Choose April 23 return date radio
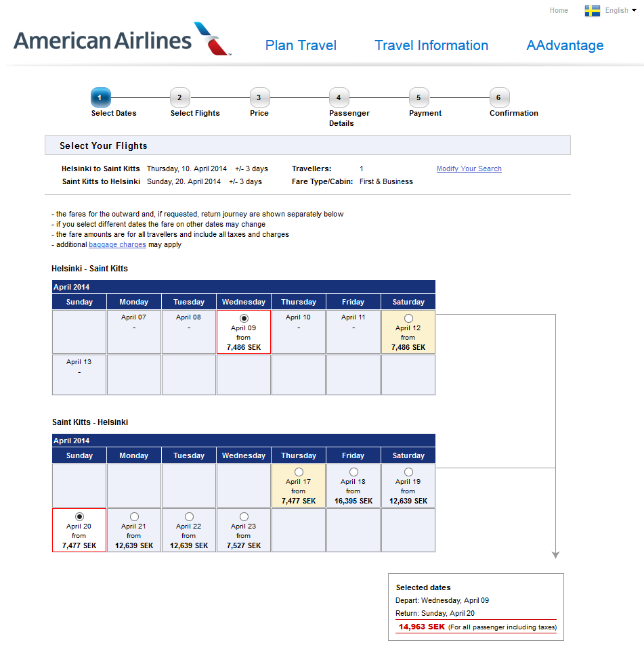The height and width of the screenshot is (651, 644). [x=244, y=517]
